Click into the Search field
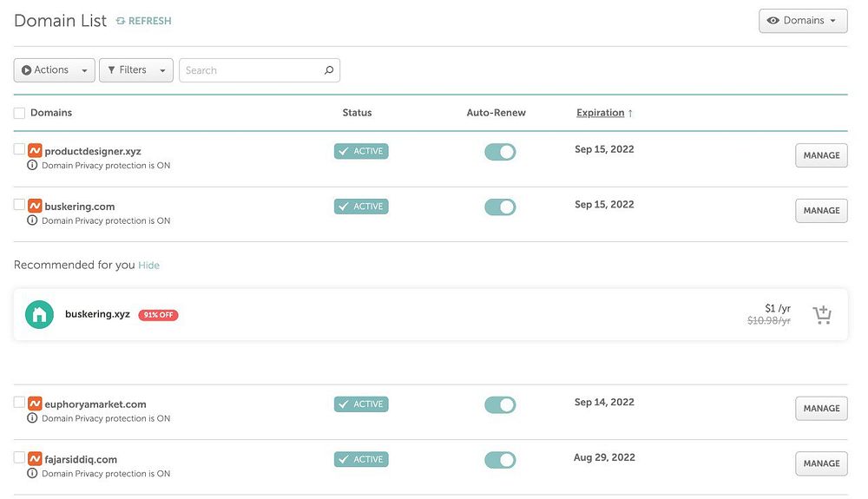The height and width of the screenshot is (499, 868). [250, 70]
